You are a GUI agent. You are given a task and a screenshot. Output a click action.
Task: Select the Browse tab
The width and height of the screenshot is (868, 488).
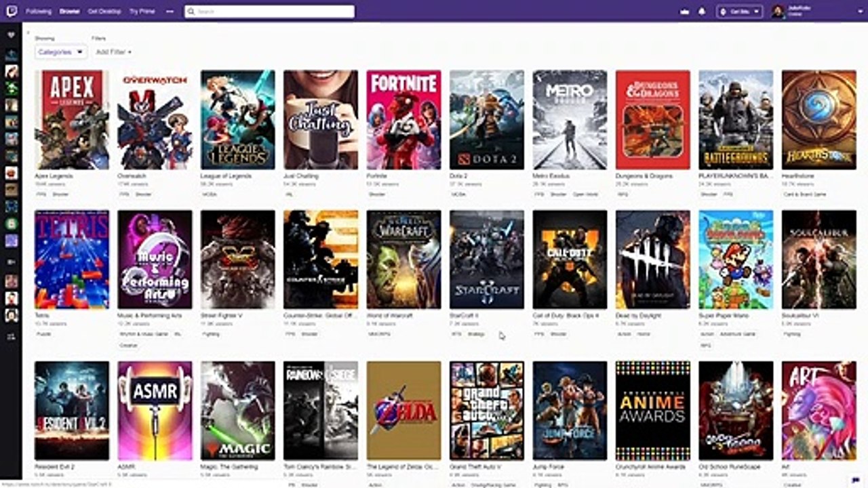[x=69, y=12]
